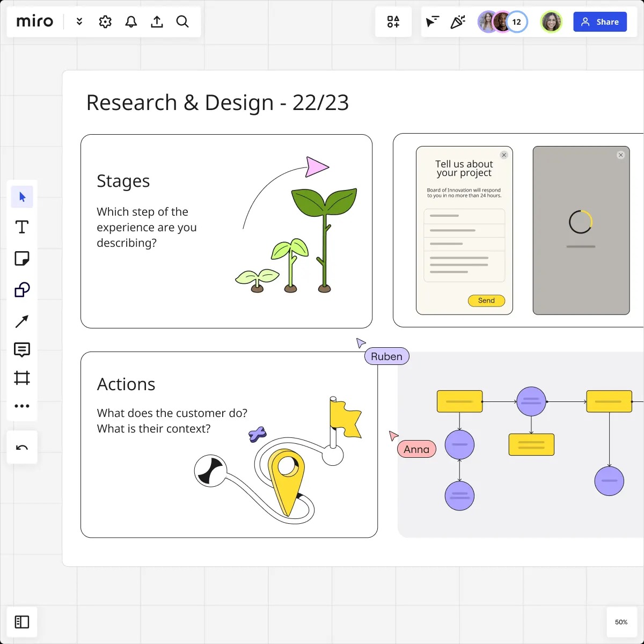Image resolution: width=644 pixels, height=644 pixels.
Task: Expand the toolbar chevron next to miro logo
Action: coord(79,21)
